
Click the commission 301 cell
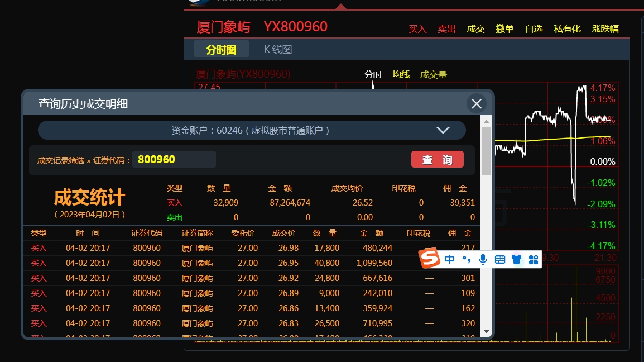468,278
